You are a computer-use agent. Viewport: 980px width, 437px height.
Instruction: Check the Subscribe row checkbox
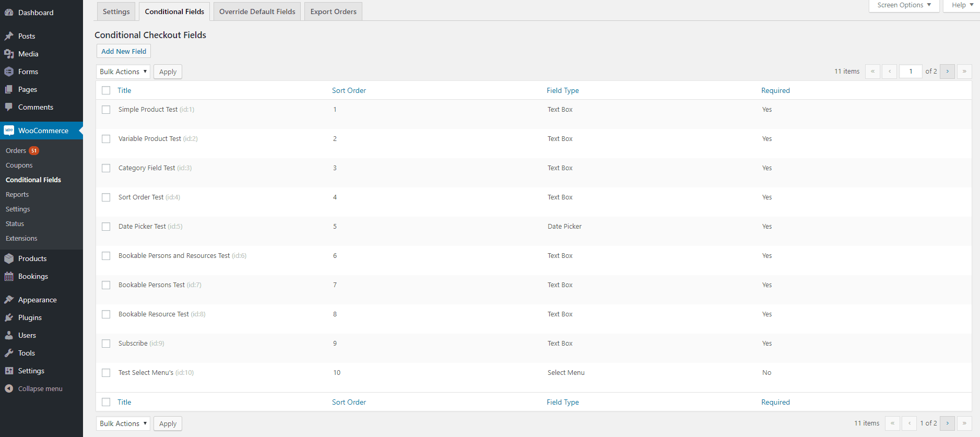(x=106, y=344)
